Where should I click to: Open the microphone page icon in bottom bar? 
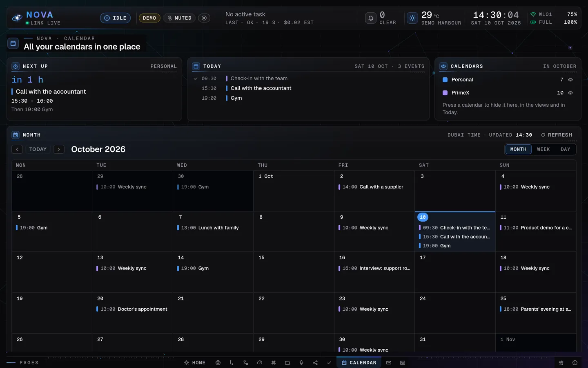tap(301, 363)
